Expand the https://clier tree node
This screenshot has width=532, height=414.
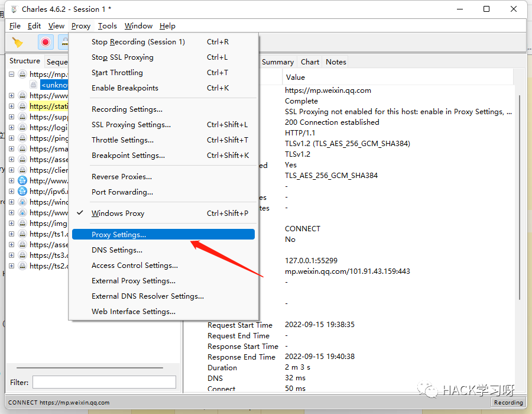click(12, 170)
